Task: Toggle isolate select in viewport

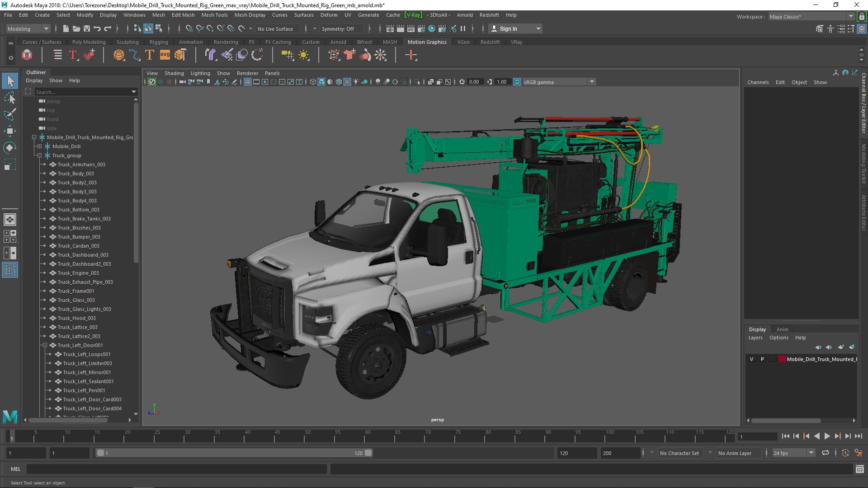Action: pos(417,82)
